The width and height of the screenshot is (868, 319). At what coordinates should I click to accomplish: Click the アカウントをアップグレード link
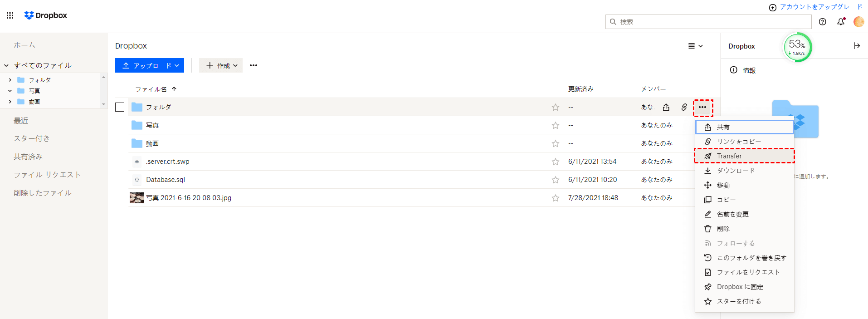(820, 7)
